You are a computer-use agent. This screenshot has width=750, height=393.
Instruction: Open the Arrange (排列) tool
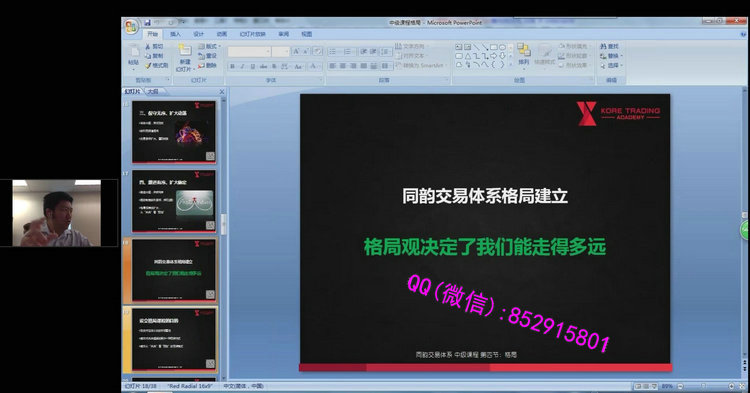click(x=524, y=55)
